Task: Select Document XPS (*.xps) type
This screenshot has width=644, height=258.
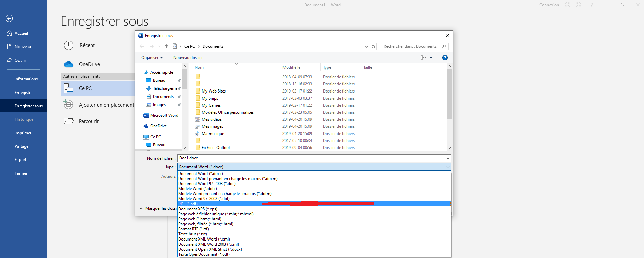Action: 314,209
